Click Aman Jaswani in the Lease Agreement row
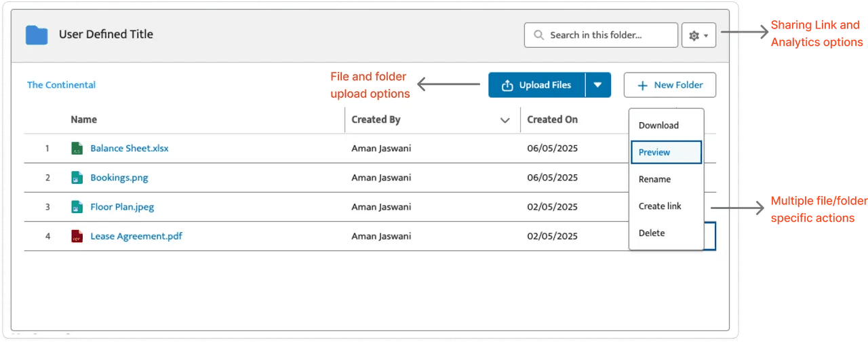 [381, 236]
